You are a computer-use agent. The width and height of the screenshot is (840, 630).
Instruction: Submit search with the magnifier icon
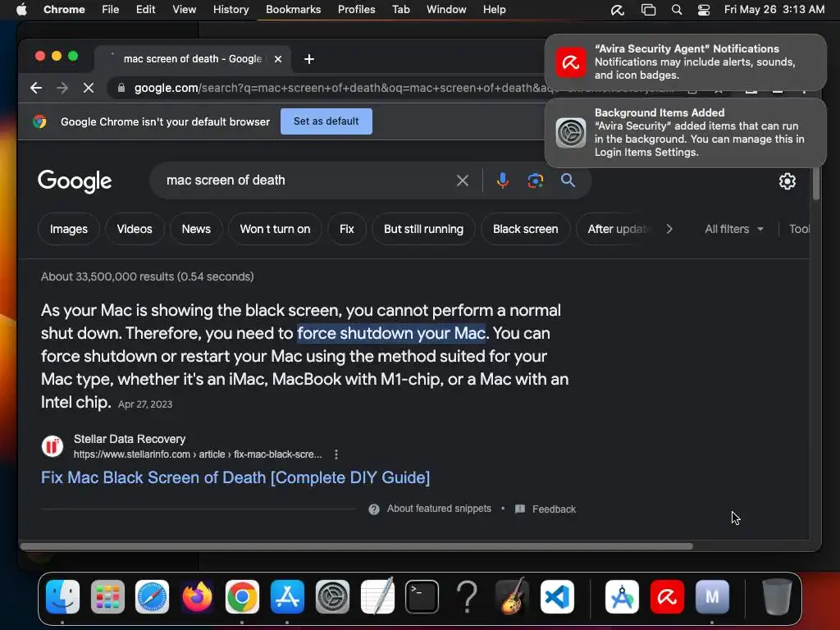pos(568,180)
